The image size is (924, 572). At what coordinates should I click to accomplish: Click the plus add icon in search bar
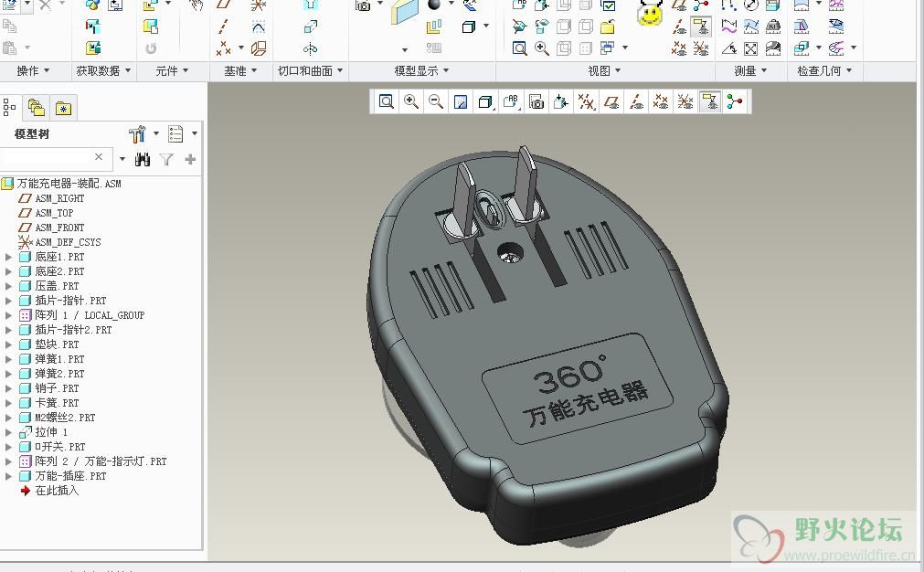tap(190, 159)
